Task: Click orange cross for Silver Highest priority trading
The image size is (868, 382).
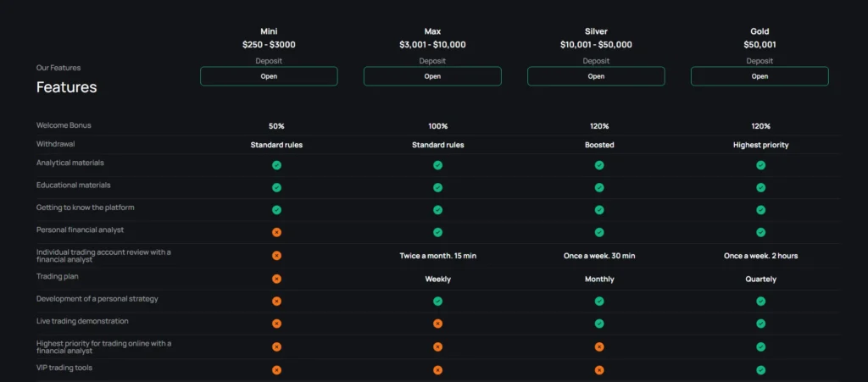Action: point(599,346)
